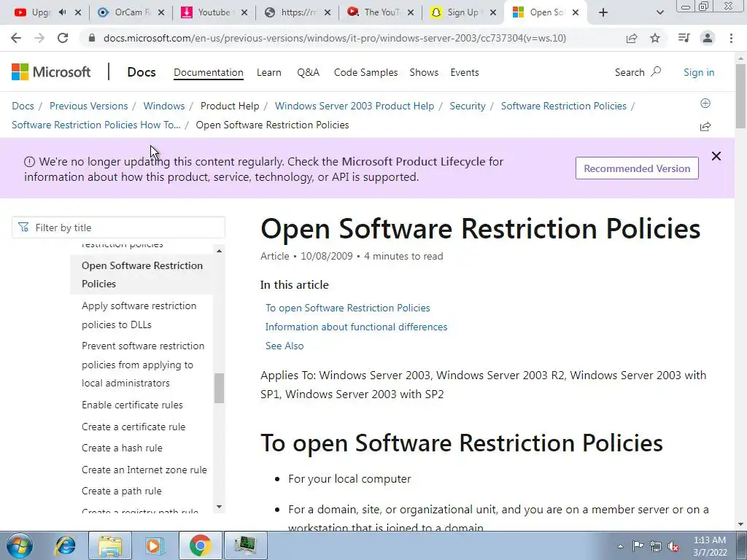The image size is (747, 560).
Task: Launch Internet Explorer from the taskbar
Action: [x=65, y=545]
